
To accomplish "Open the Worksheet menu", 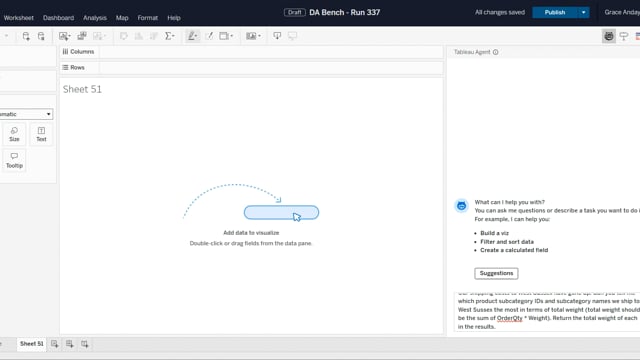I will (18, 18).
